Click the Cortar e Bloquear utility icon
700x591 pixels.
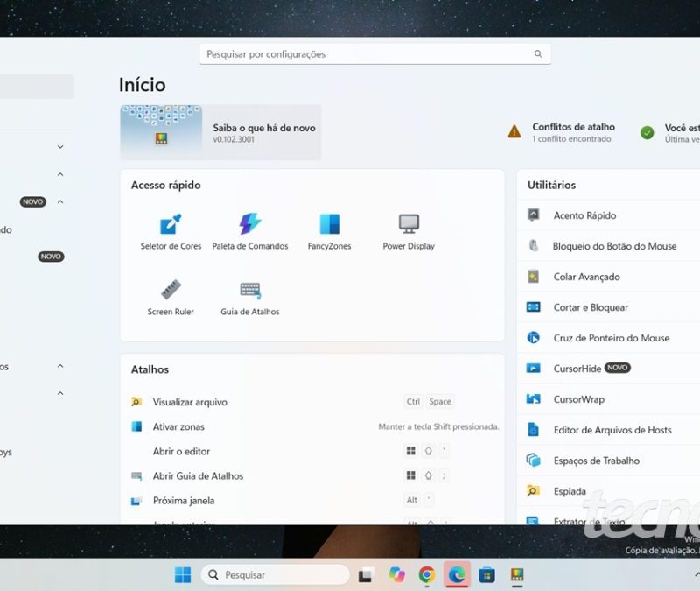(x=534, y=307)
